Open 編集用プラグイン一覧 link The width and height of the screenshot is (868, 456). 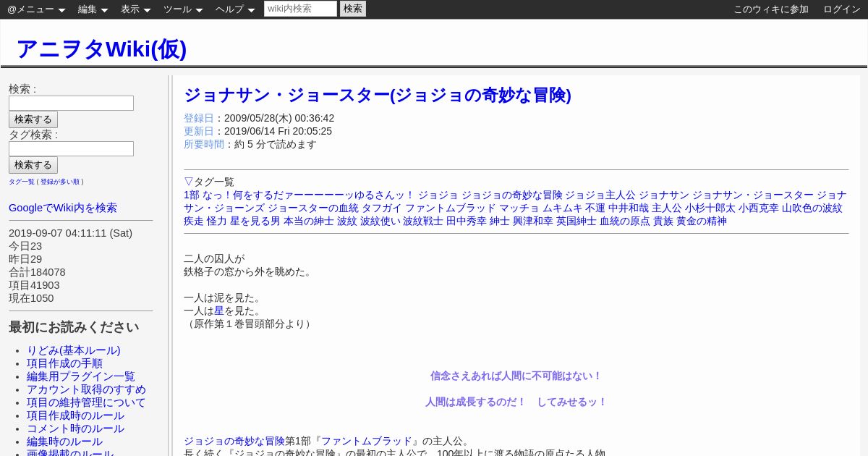click(81, 376)
